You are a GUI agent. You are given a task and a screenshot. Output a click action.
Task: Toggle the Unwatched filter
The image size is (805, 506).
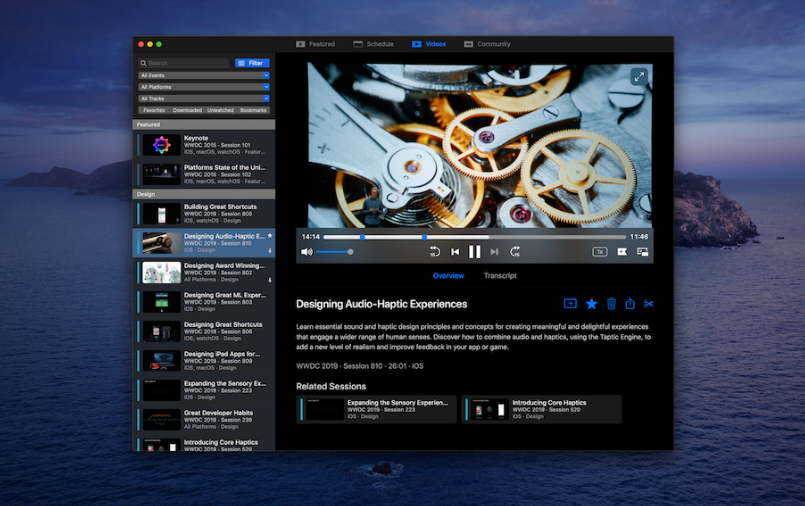(x=220, y=110)
